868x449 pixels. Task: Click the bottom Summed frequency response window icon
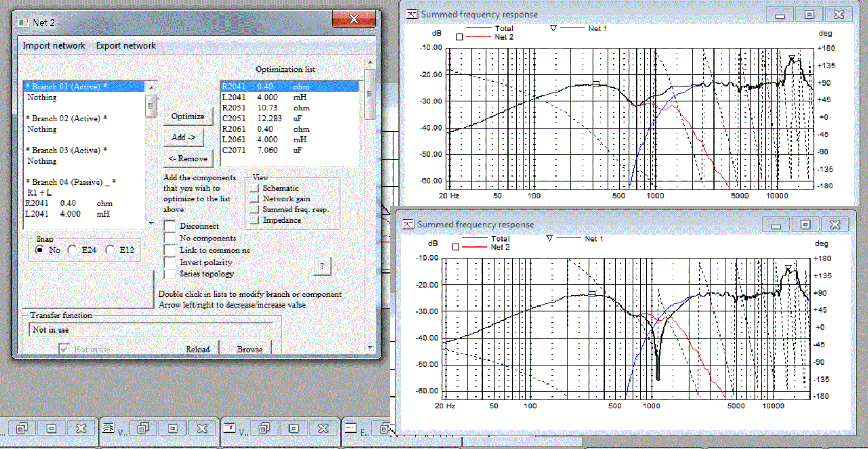[408, 224]
